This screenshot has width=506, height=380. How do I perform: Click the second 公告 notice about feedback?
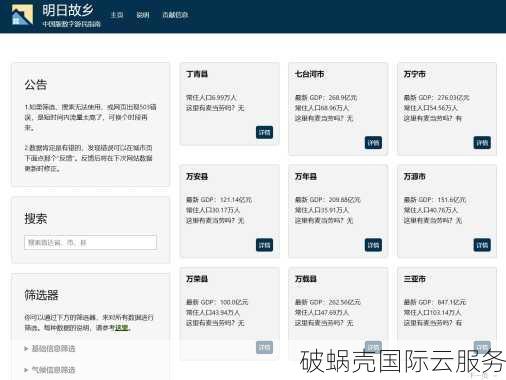point(88,158)
